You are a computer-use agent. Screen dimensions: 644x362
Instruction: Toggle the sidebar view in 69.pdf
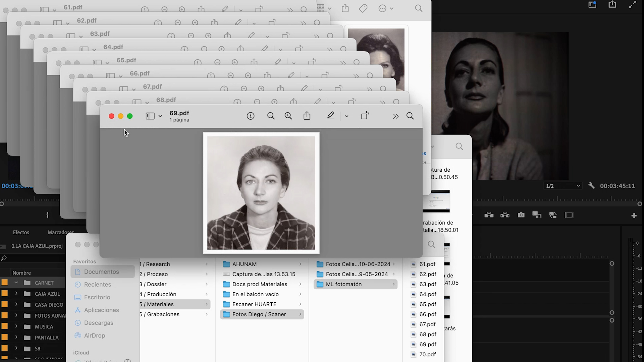[150, 116]
